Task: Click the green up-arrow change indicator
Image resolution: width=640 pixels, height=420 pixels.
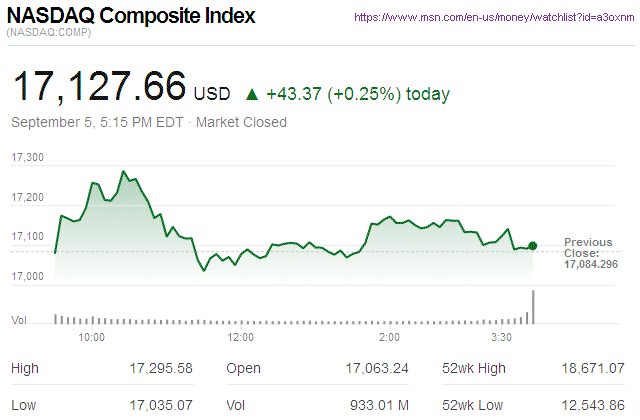Action: (x=252, y=95)
